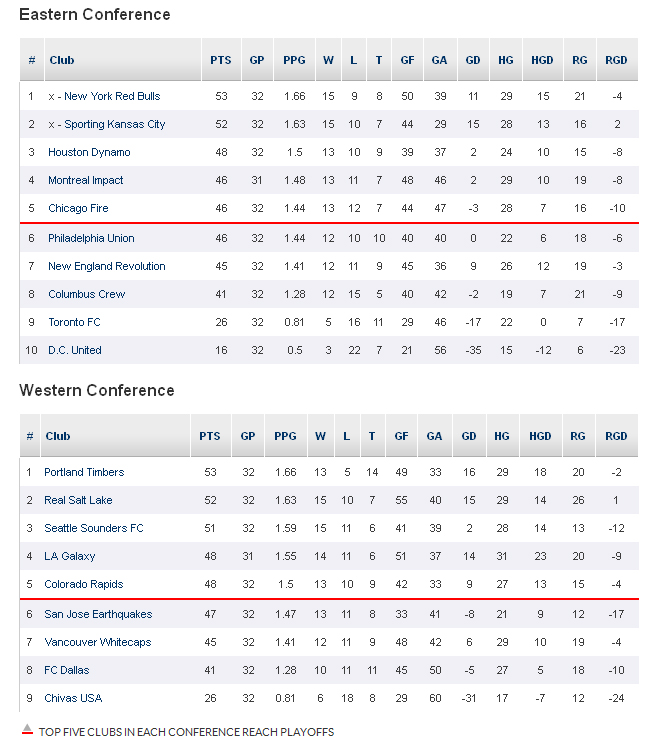
Task: Click Eastern Conference Club column header
Action: click(62, 60)
